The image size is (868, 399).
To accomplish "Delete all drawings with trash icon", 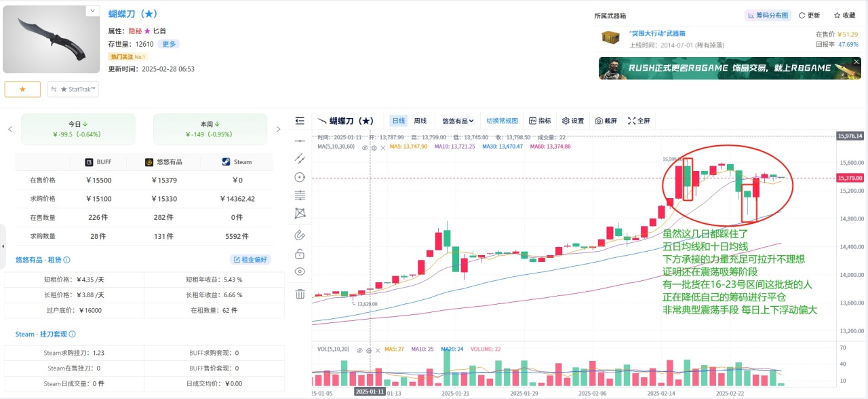I will [x=300, y=293].
